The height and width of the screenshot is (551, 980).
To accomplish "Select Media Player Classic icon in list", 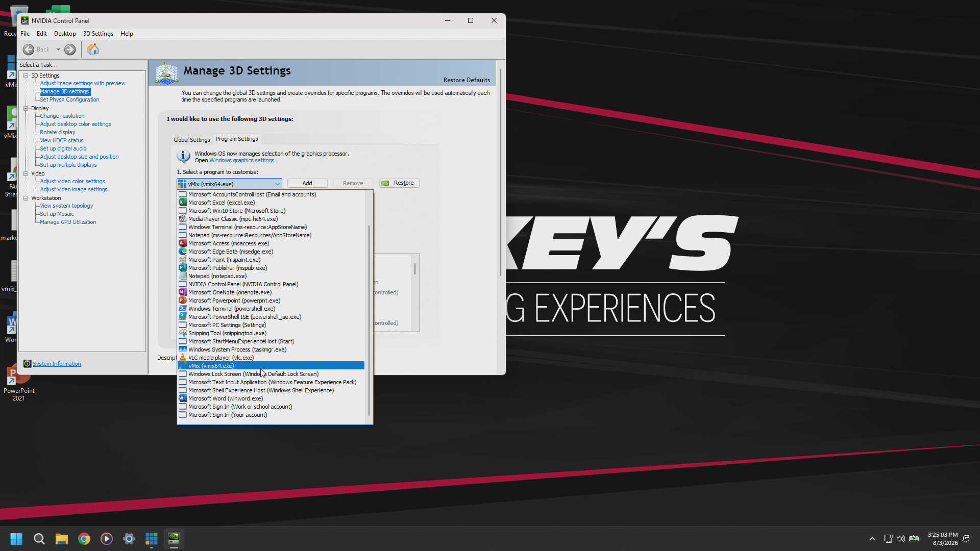I will click(x=182, y=219).
